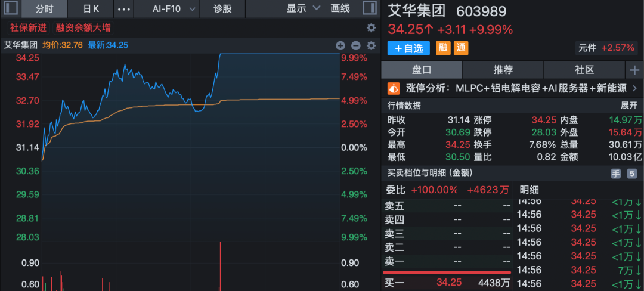Click the 0.00% axis label
This screenshot has width=644, height=291.
click(x=354, y=147)
